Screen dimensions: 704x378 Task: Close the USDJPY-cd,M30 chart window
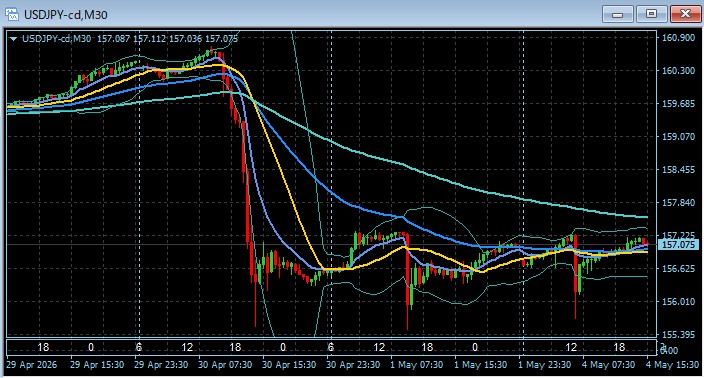(685, 14)
